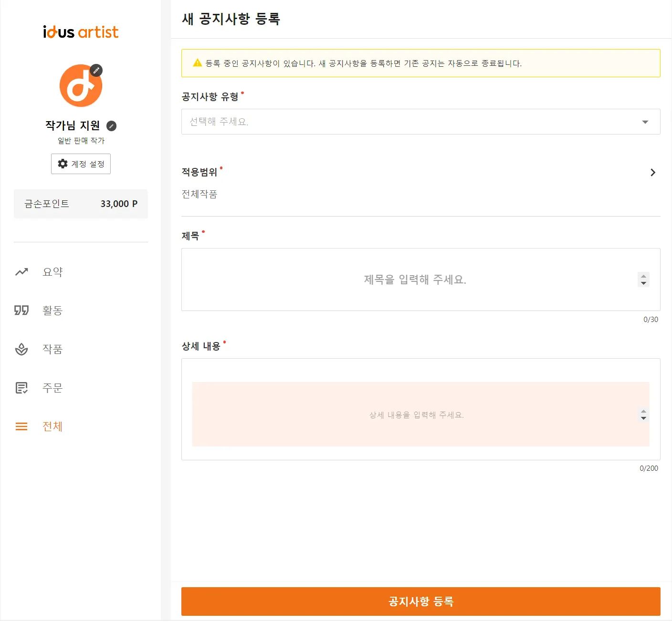This screenshot has width=672, height=622.
Task: Click the 활동 quotation marks icon
Action: [x=21, y=311]
